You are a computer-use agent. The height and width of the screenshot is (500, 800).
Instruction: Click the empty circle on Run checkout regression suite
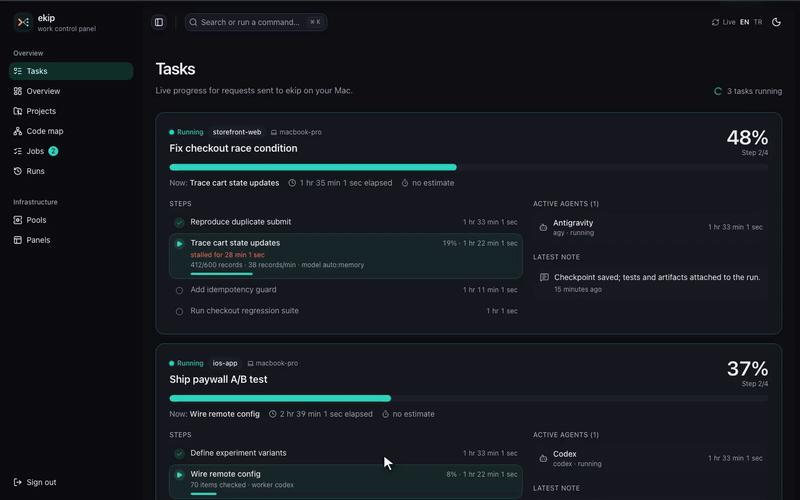pos(179,311)
